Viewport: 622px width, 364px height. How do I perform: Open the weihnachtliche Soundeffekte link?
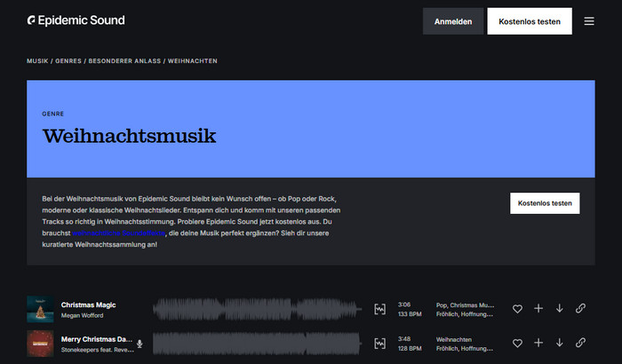tap(118, 233)
